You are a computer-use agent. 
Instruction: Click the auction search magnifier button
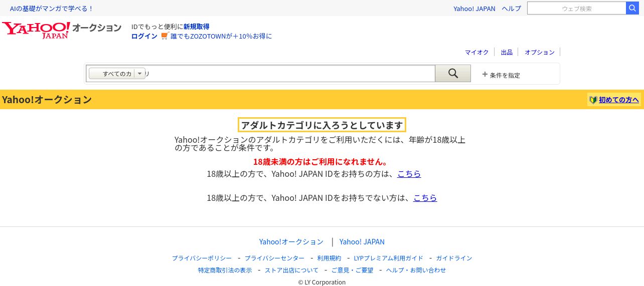[453, 74]
